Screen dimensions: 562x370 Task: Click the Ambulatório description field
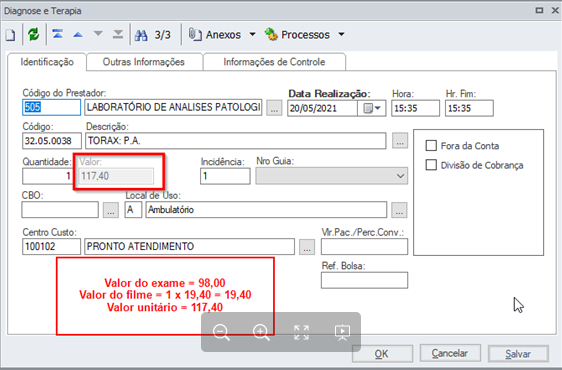coord(266,210)
